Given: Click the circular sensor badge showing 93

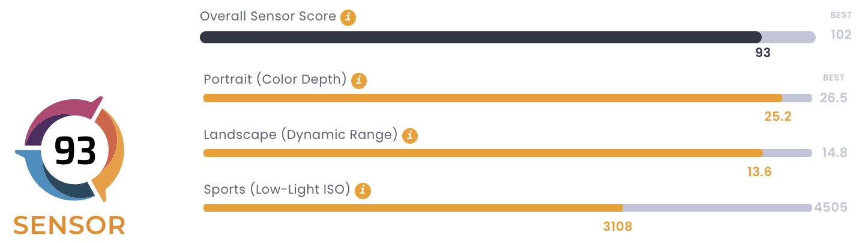Looking at the screenshot, I should 75,150.
